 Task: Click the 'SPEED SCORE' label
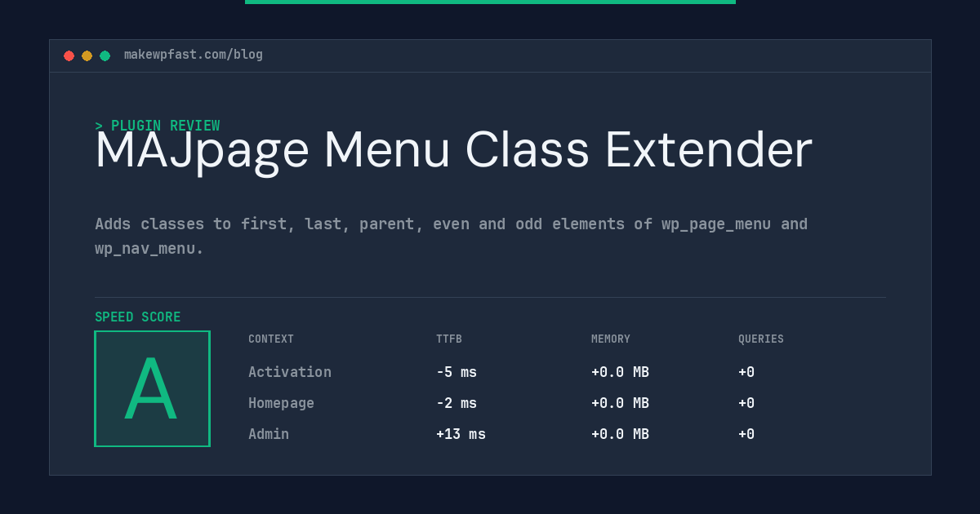pyautogui.click(x=138, y=317)
